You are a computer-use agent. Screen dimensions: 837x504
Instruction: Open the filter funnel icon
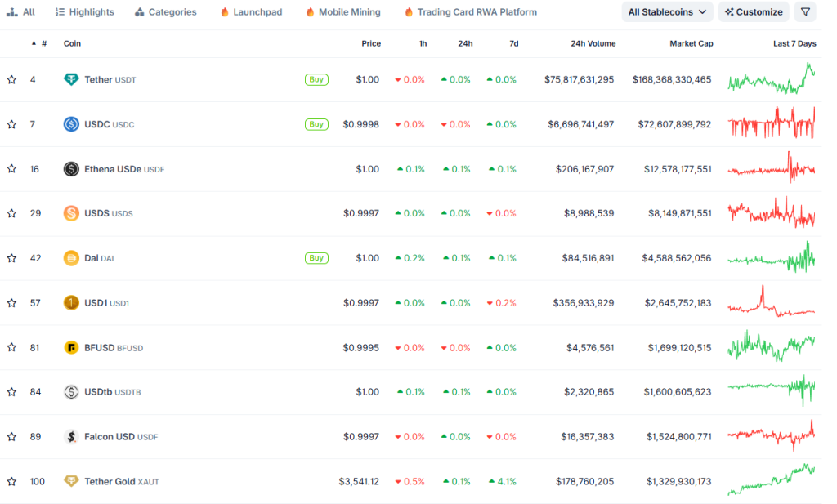(805, 12)
